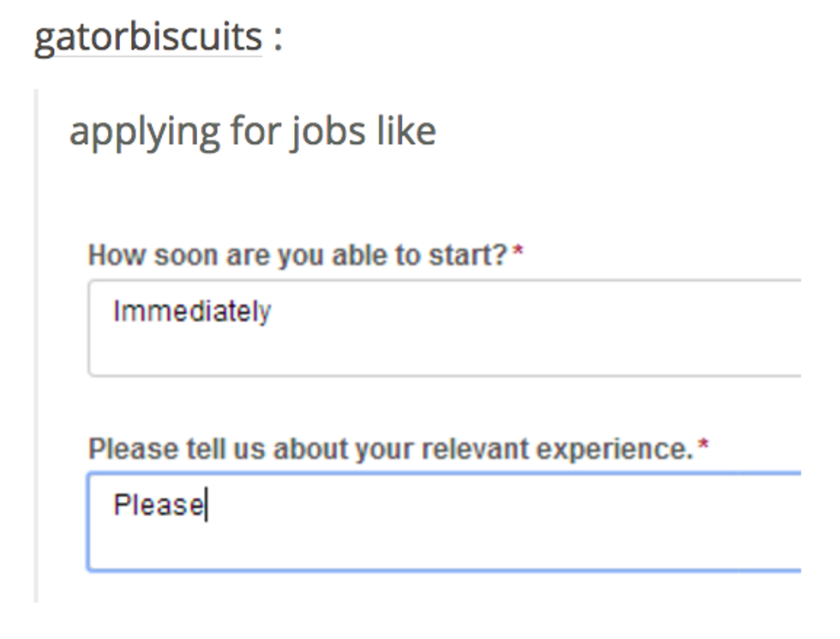840x639 pixels.
Task: Click the word 'start?' in the first label
Action: pos(474,255)
